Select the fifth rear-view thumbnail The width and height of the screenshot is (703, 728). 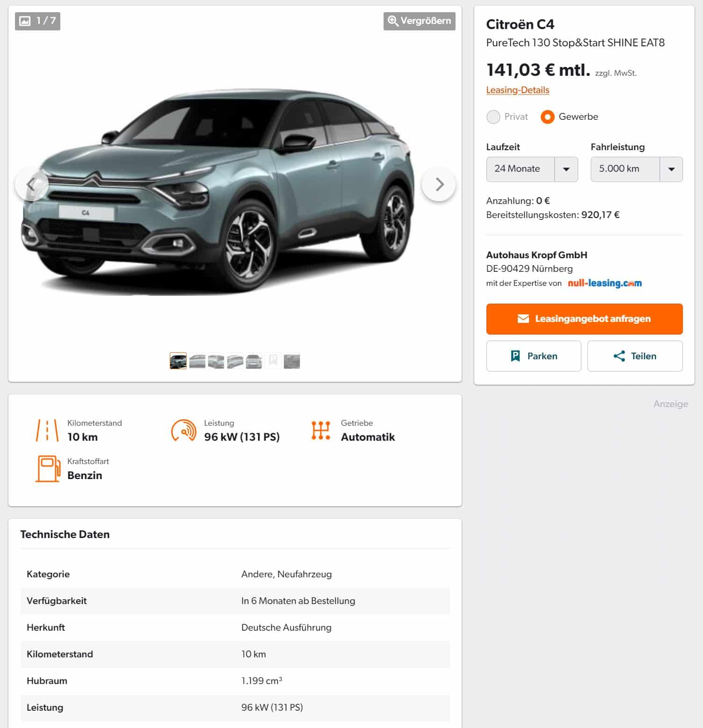254,361
